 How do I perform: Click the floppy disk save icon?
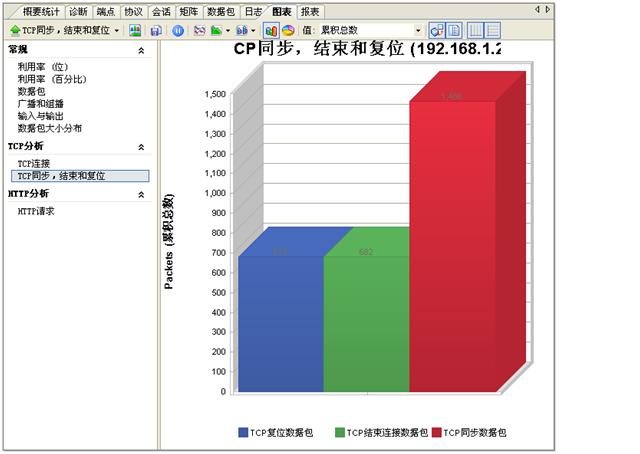click(x=156, y=31)
